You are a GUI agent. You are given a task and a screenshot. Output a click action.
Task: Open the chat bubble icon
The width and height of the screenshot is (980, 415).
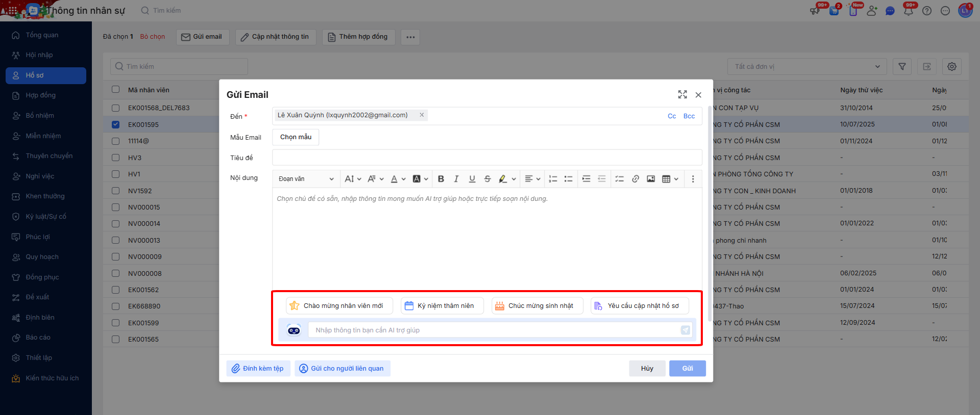point(890,11)
